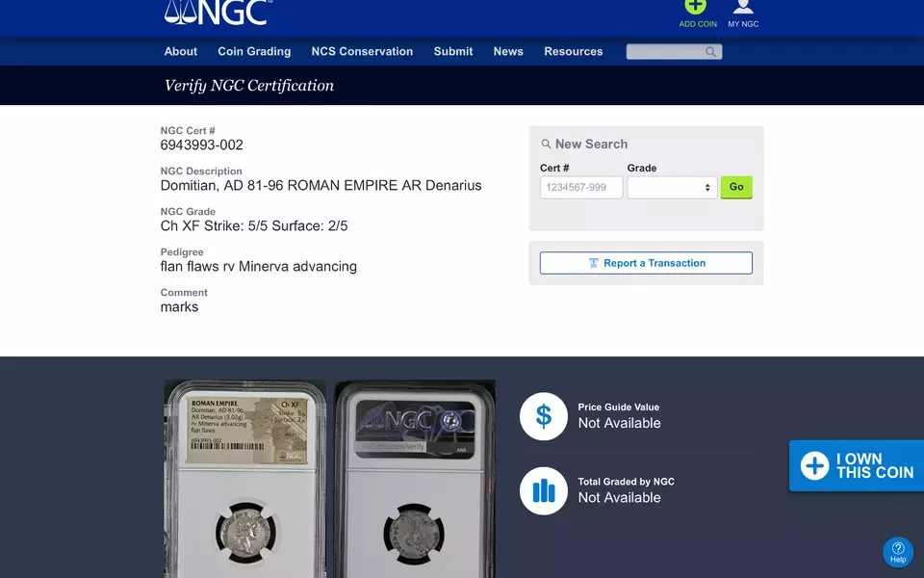Click the plus icon on I Own This Coin
The image size is (924, 578).
click(814, 466)
